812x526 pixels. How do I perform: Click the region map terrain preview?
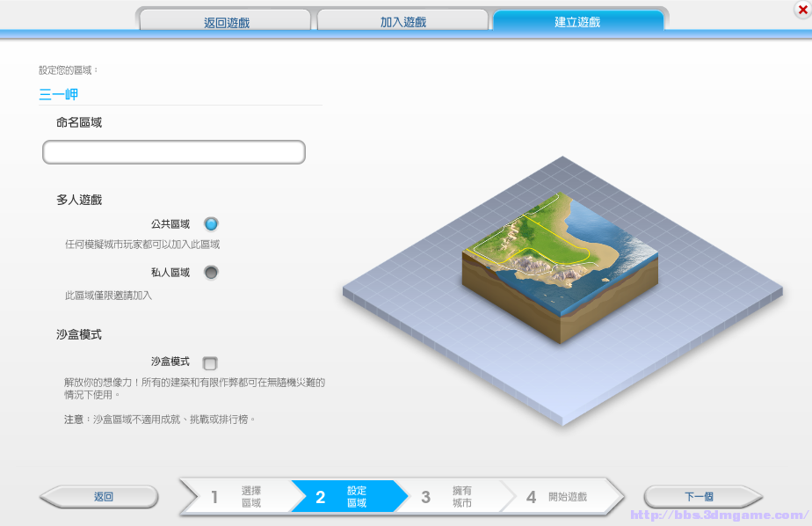(x=561, y=267)
